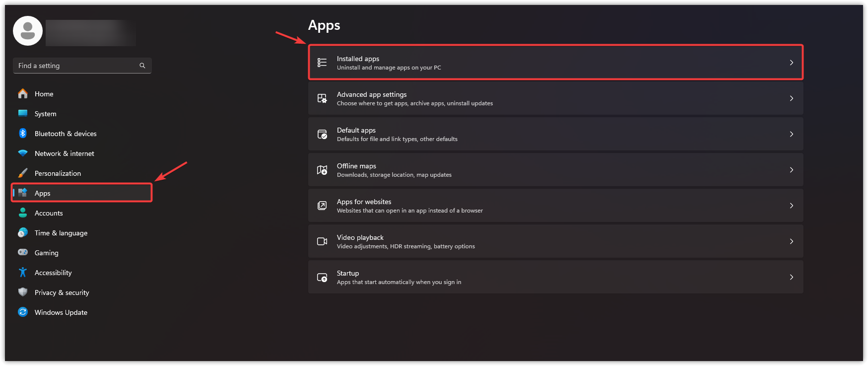Click the Video playback camera icon
The width and height of the screenshot is (868, 366).
[322, 241]
